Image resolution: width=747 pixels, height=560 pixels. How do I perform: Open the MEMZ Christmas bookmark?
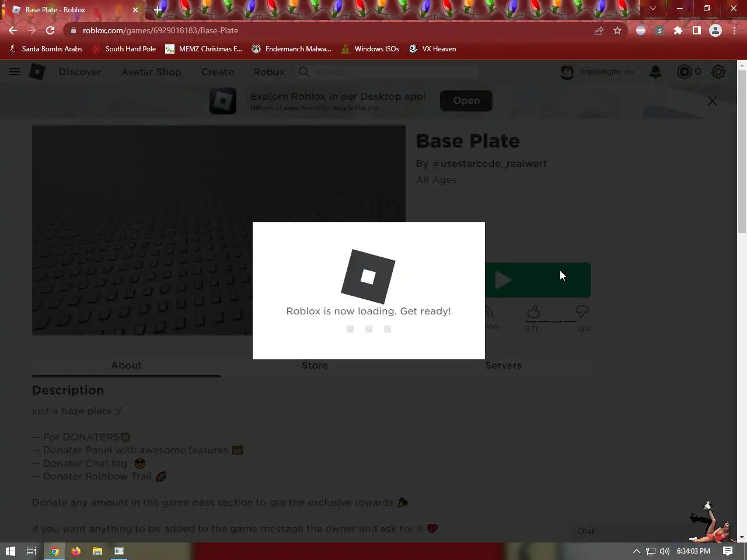tap(204, 49)
